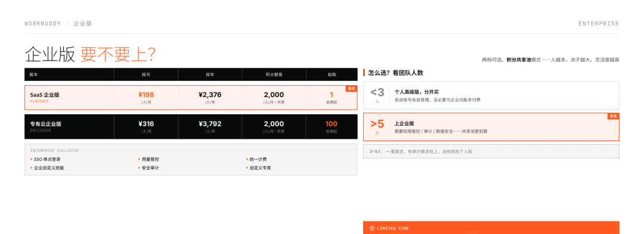Click the 推荐 badge on SaaS 企业版 row
Viewport: 644px width, 234px height.
tap(352, 88)
